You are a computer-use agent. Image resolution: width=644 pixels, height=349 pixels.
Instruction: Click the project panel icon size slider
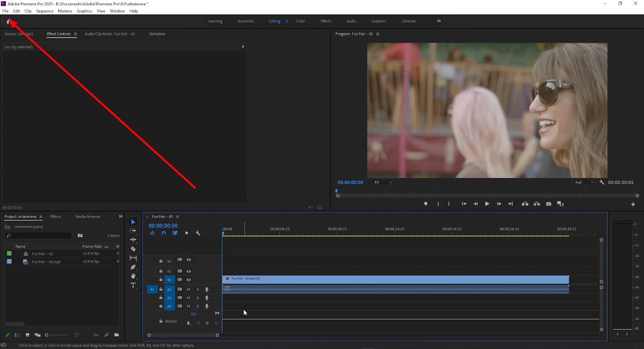pos(56,335)
